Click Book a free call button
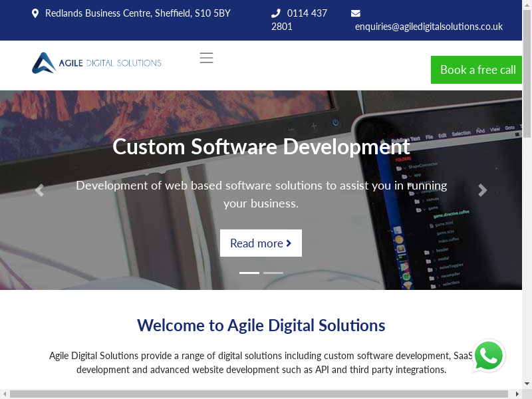 (x=477, y=70)
